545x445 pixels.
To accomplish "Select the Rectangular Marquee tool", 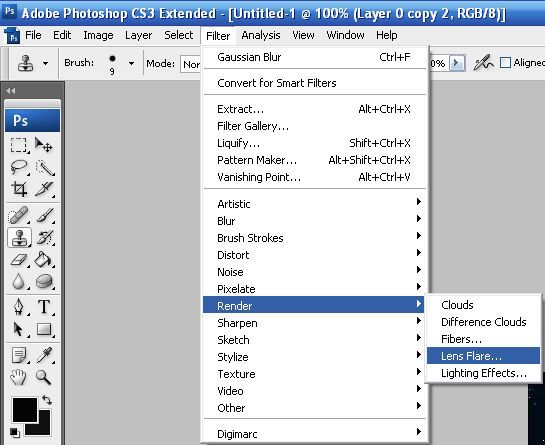I will coord(18,145).
